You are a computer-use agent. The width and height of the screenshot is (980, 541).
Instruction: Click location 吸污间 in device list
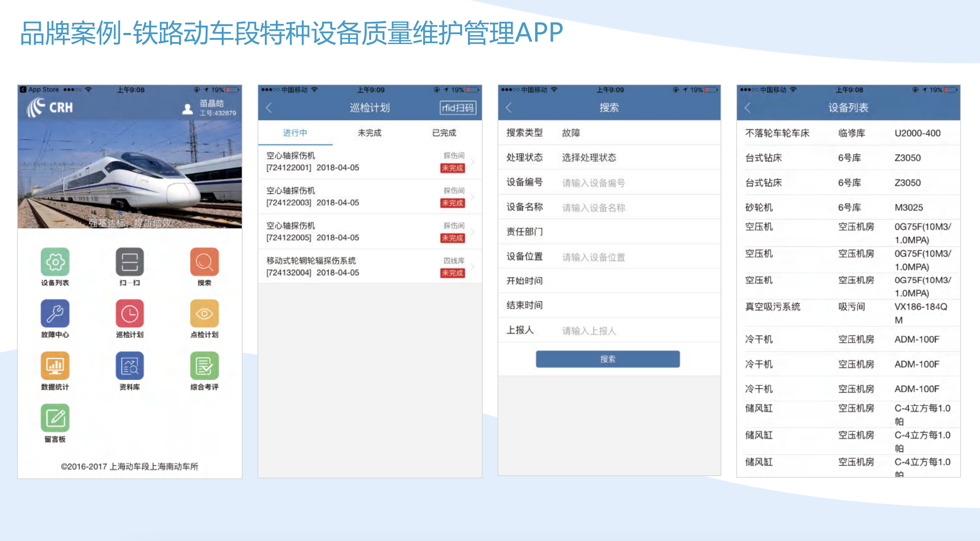tap(852, 307)
